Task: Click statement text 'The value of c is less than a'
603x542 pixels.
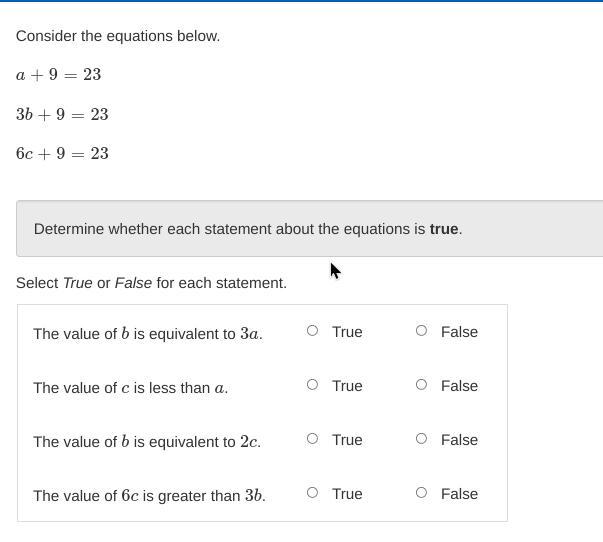Action: pyautogui.click(x=130, y=387)
